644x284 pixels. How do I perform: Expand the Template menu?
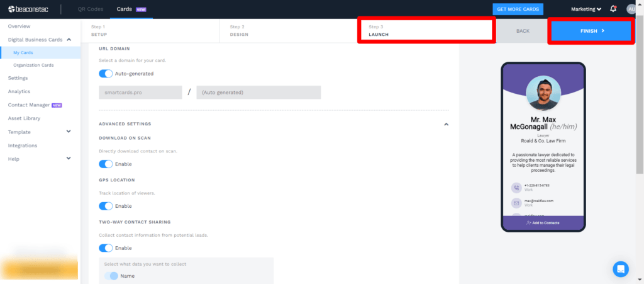coord(69,132)
